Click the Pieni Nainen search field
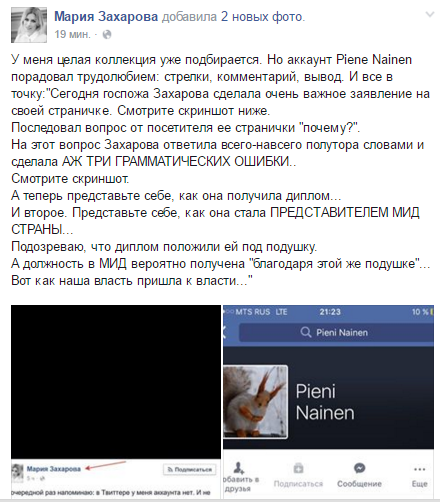The height and width of the screenshot is (502, 440). coord(336,332)
